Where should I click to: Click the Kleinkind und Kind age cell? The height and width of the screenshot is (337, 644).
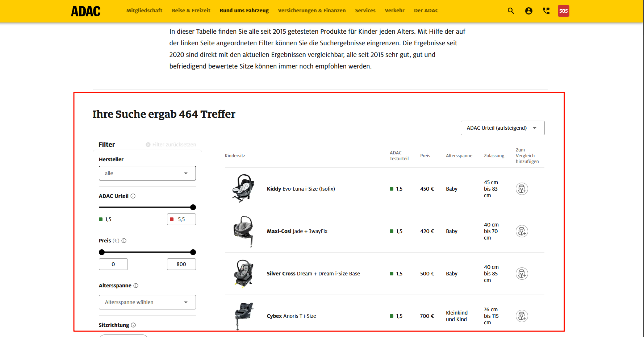[456, 316]
